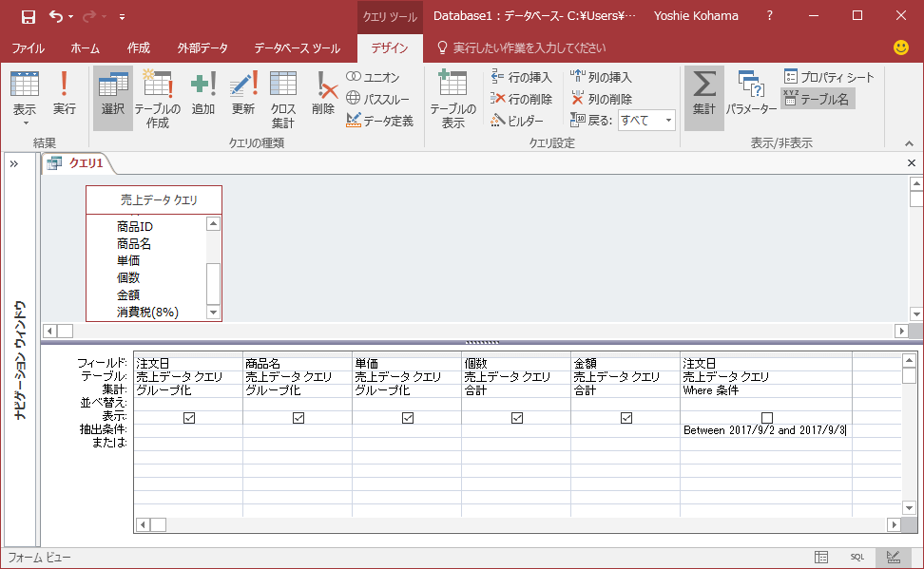Uncheck 表示 for the 商品名 column
The image size is (924, 569).
pyautogui.click(x=298, y=418)
